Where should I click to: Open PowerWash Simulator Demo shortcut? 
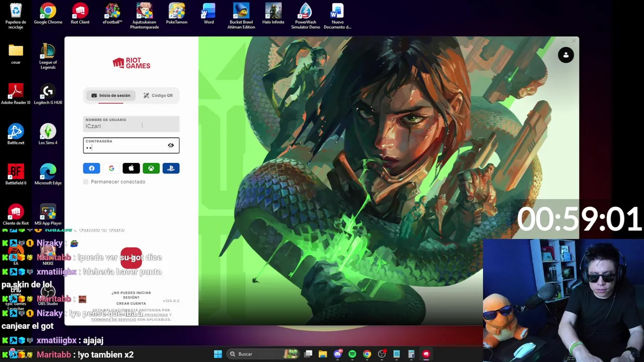pos(305,16)
